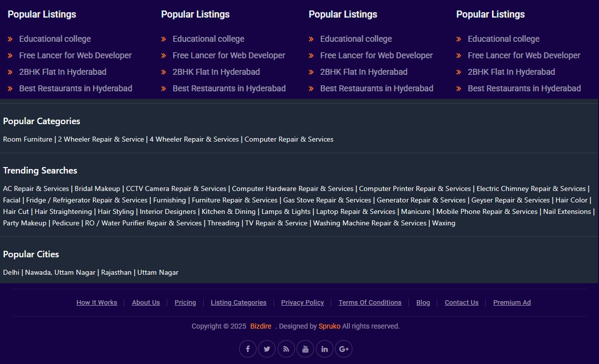The width and height of the screenshot is (599, 364).
Task: Visit the YouTube social icon
Action: click(x=305, y=349)
